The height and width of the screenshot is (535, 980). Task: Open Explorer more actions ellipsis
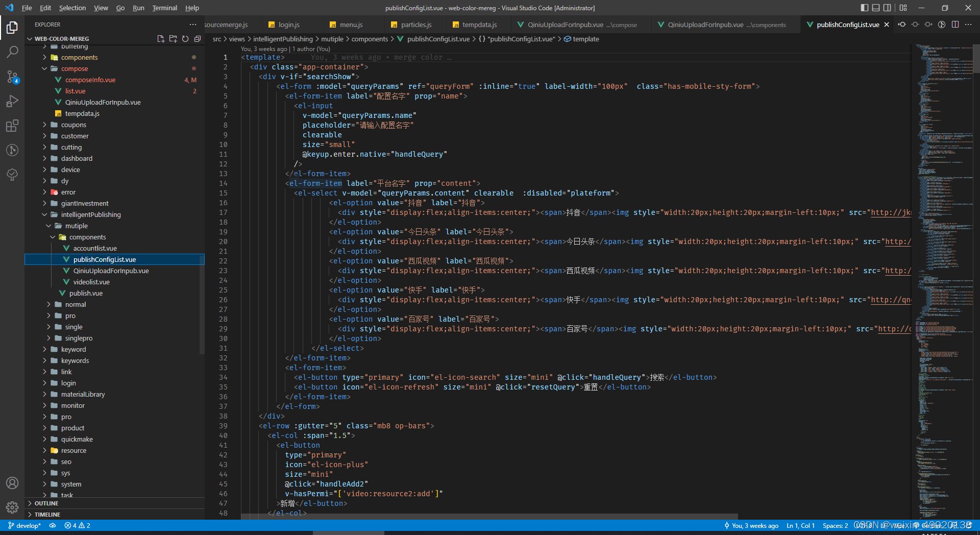192,25
